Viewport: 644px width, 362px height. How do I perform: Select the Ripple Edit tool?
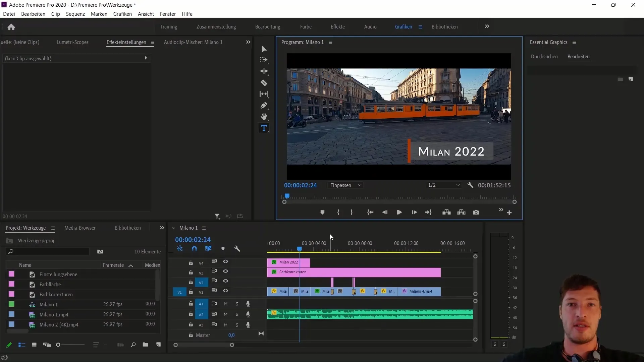(264, 71)
